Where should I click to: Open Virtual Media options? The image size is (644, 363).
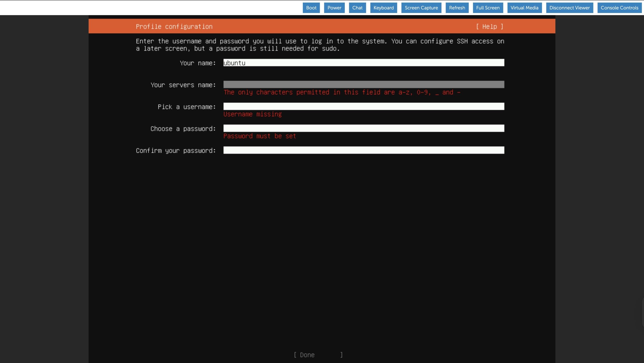coord(524,8)
